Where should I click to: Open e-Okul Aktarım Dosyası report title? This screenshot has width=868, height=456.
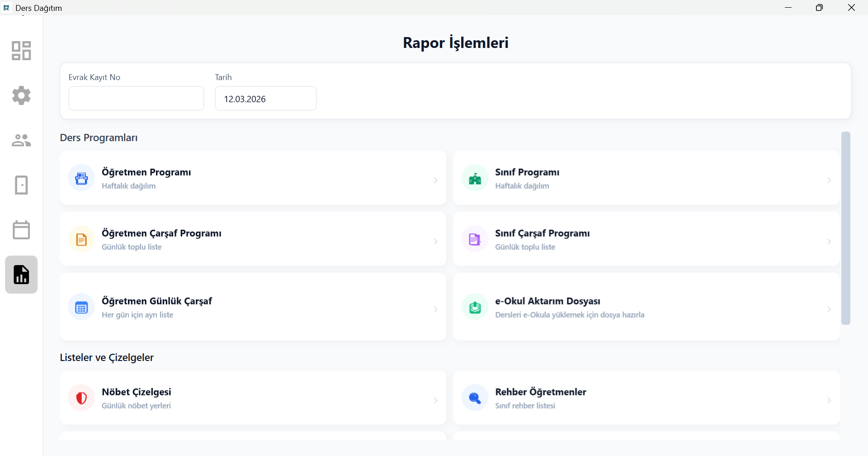pos(547,301)
